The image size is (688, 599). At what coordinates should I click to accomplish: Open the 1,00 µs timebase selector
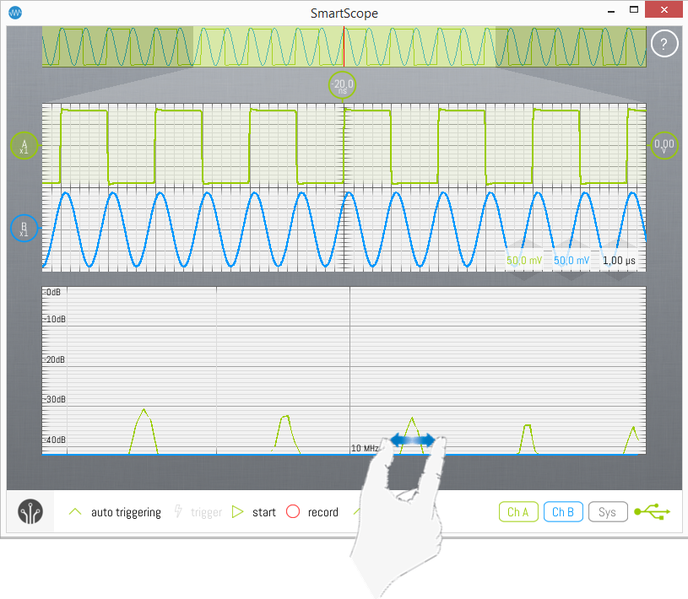pos(620,260)
